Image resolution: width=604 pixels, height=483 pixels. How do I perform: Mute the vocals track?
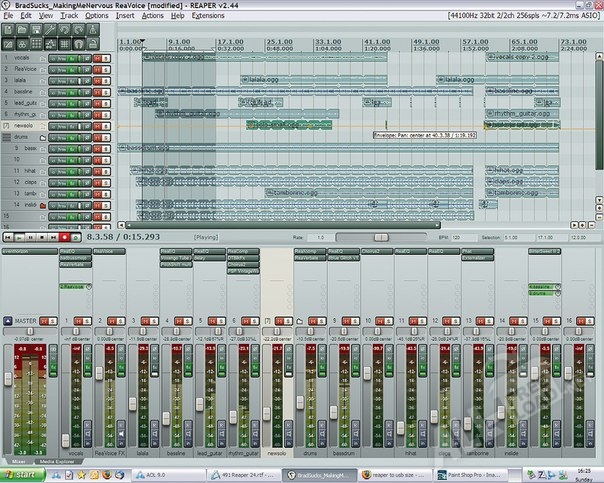pos(97,58)
